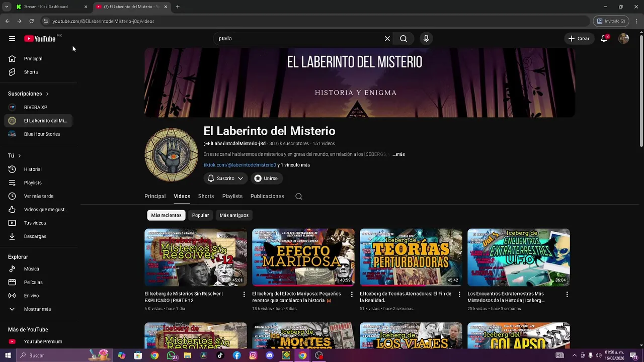The height and width of the screenshot is (362, 644).
Task: Open Teorías Perturbadoras video thumbnail
Action: pyautogui.click(x=411, y=257)
